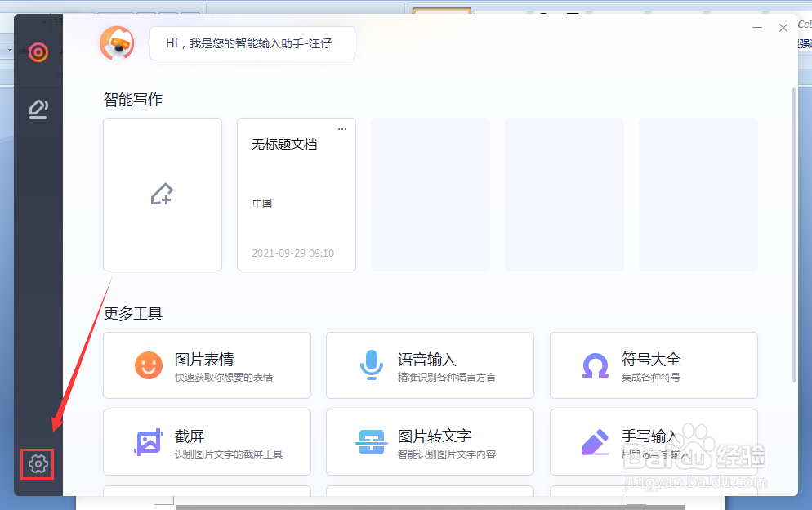Click the red target logo icon
Viewport: 812px width, 510px height.
tap(38, 52)
